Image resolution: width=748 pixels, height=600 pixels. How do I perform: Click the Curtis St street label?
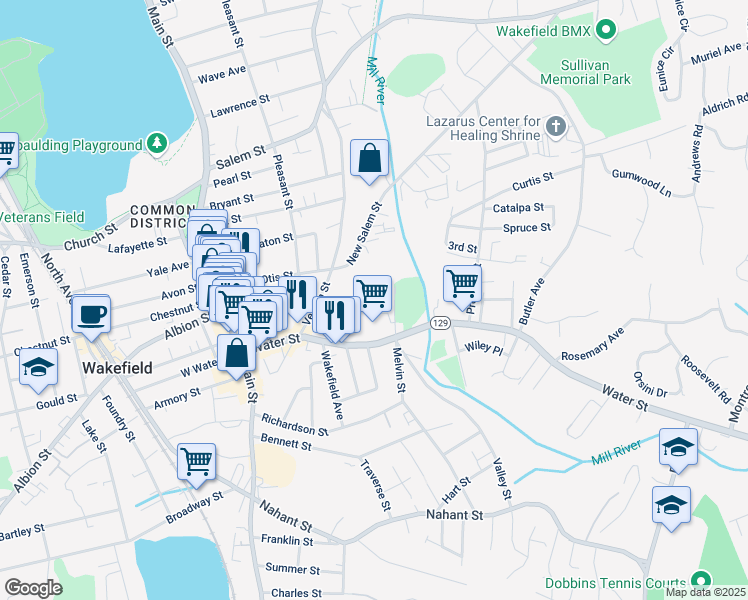tap(533, 181)
